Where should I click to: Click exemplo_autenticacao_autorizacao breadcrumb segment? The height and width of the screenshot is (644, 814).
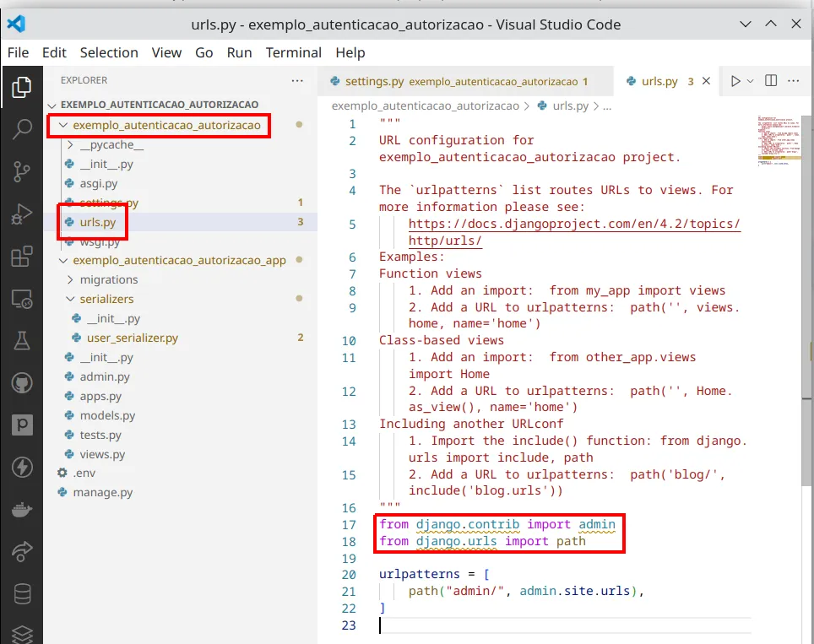(426, 106)
